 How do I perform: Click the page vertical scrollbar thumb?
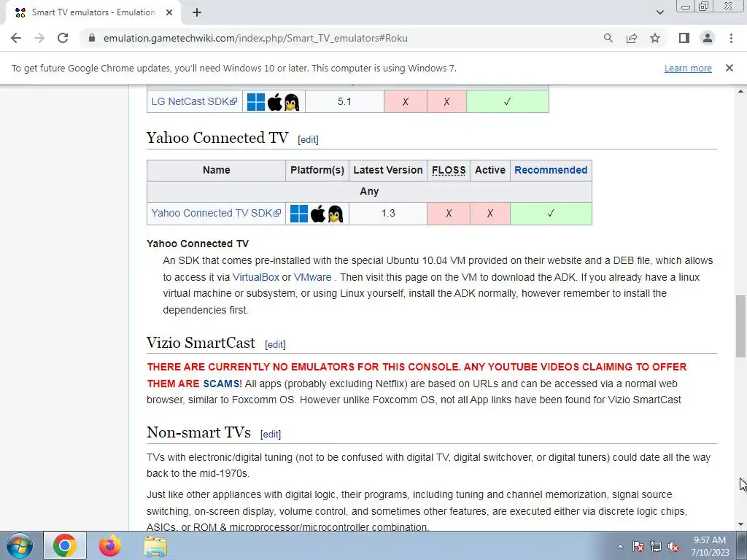click(740, 326)
